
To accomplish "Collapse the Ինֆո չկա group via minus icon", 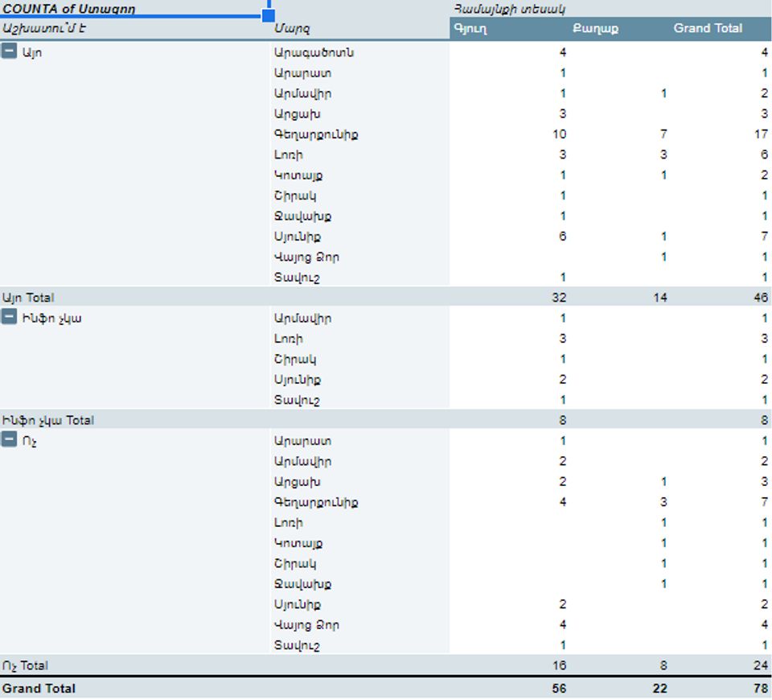I will coord(10,317).
